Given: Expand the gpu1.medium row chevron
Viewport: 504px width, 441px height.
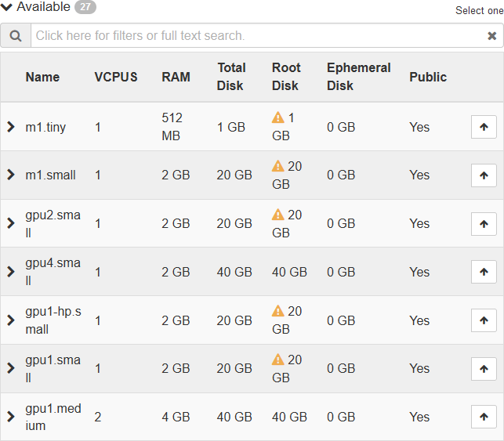Looking at the screenshot, I should tap(11, 417).
